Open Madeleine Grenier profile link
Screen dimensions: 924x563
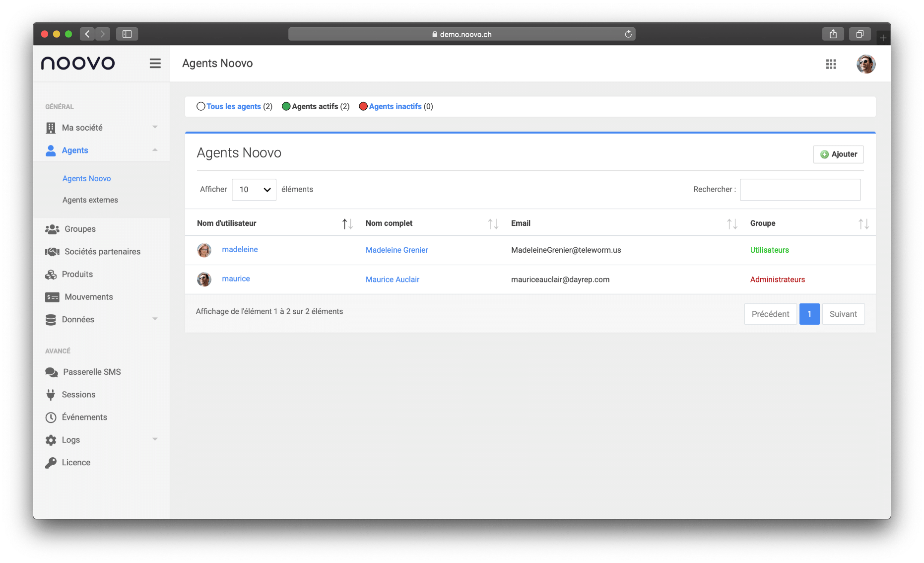point(396,250)
